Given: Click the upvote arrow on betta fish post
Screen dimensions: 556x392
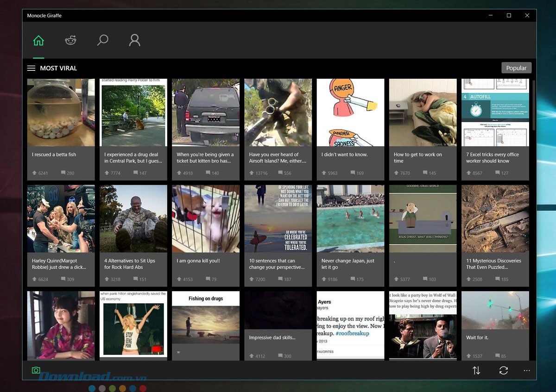Looking at the screenshot, I should [34, 173].
